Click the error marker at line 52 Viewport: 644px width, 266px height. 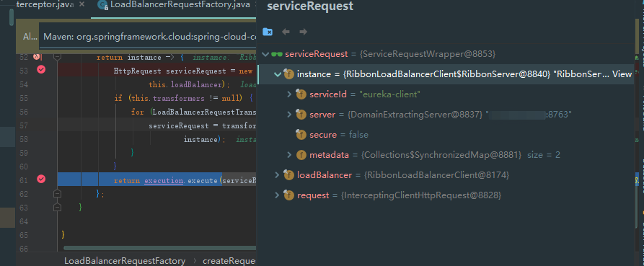pyautogui.click(x=38, y=57)
